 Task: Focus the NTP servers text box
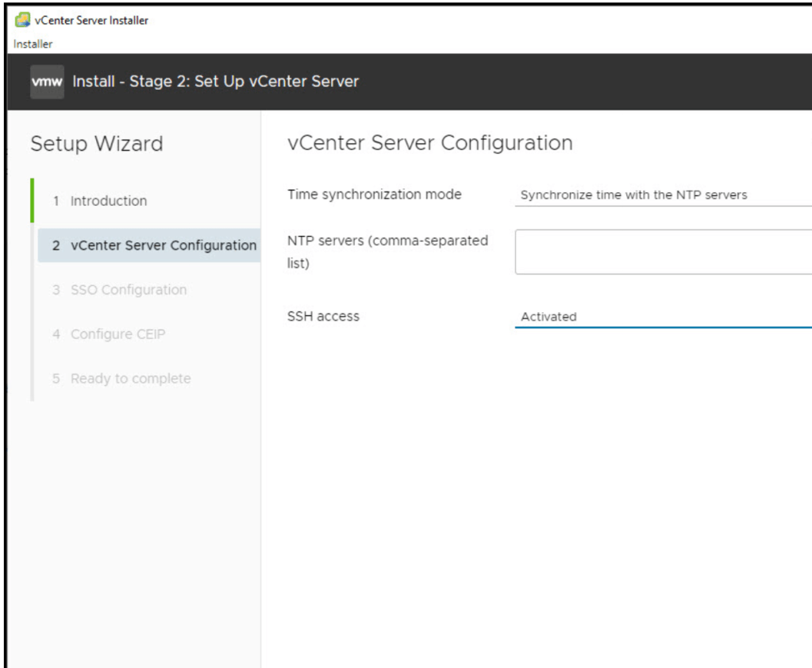[x=663, y=252]
